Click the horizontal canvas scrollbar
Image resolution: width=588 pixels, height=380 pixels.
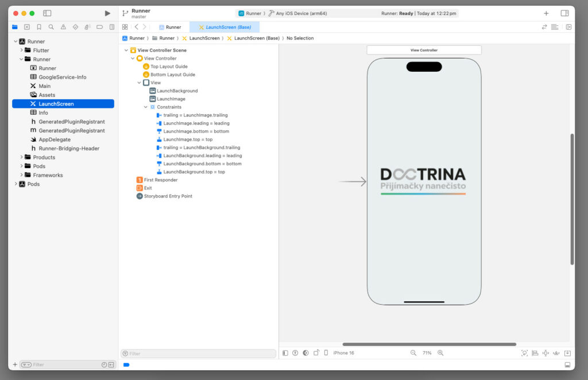tap(430, 344)
